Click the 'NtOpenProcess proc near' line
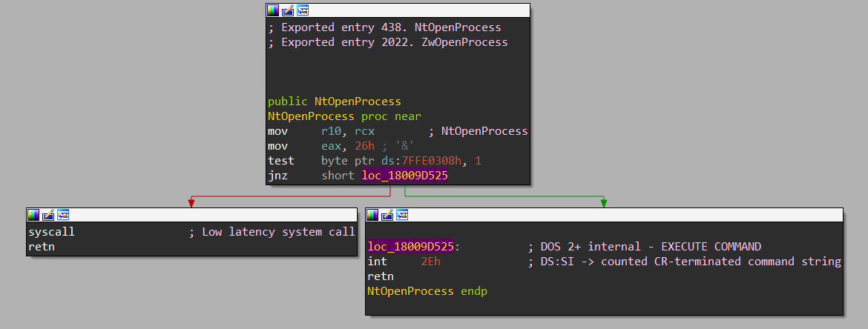This screenshot has height=329, width=868. point(344,116)
